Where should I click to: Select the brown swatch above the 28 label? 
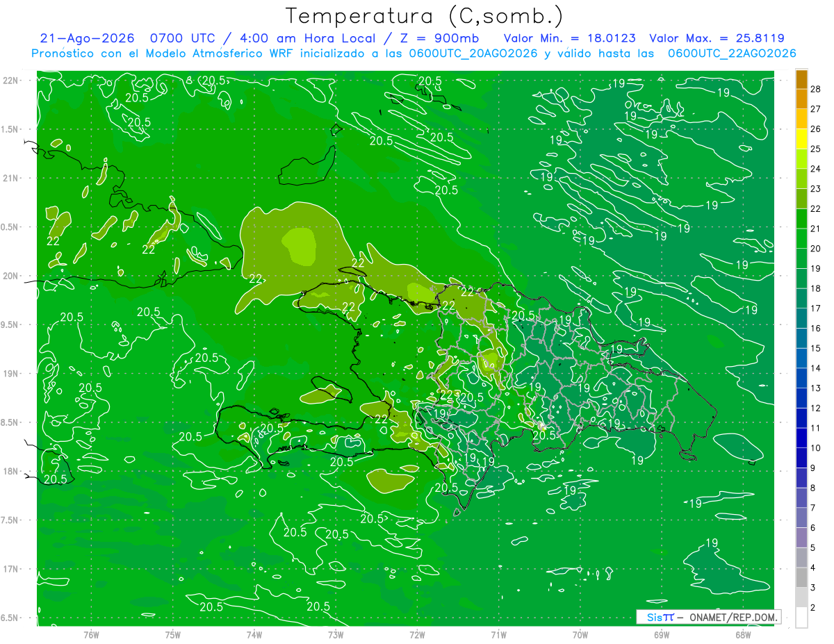coord(801,79)
